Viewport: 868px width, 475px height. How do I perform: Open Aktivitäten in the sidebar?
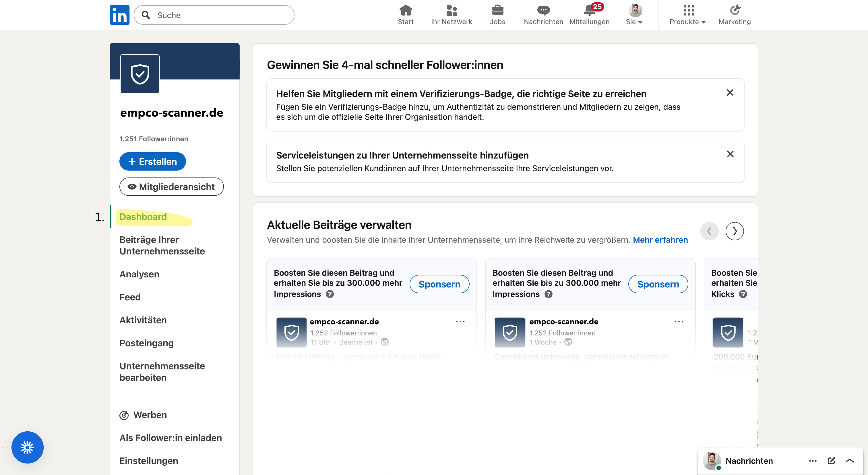pos(143,320)
